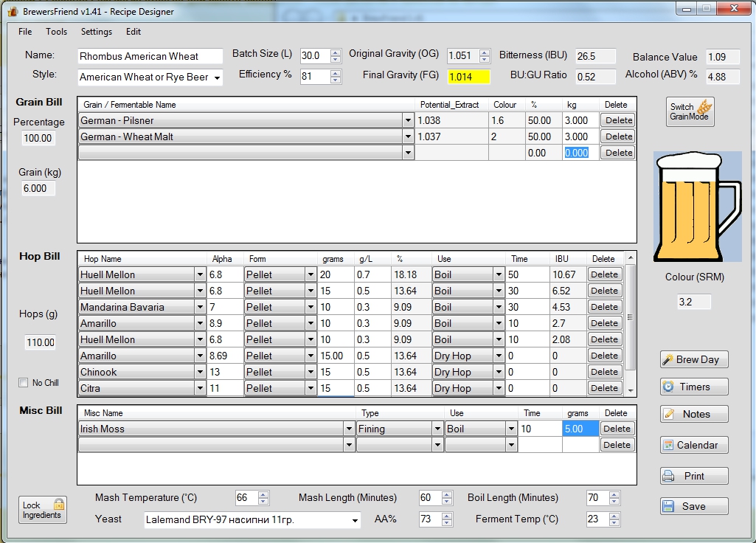This screenshot has width=756, height=543.
Task: Expand the German - Pilsner grain dropdown
Action: pos(408,120)
